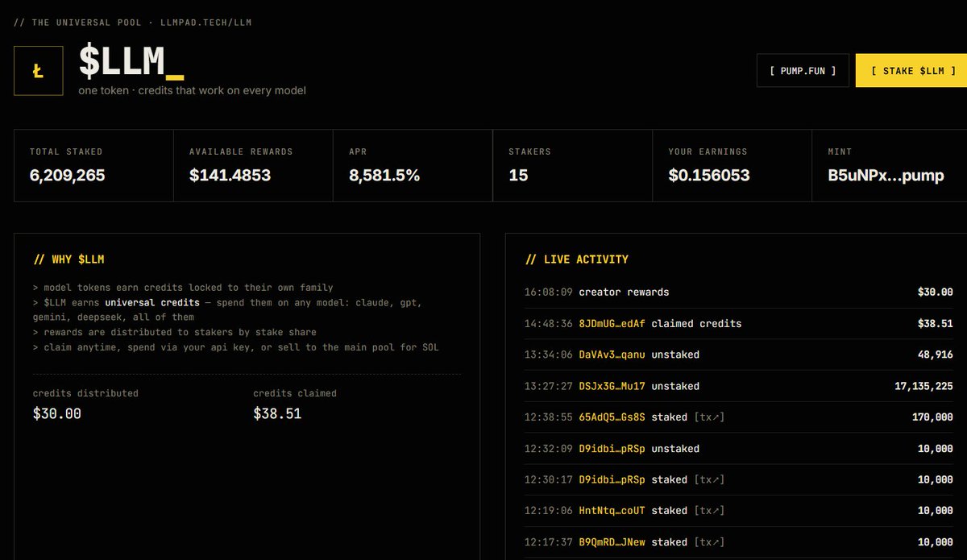The width and height of the screenshot is (967, 560).
Task: Click D9idbi…pRSp address in the 12:32:09 unstaked row
Action: (x=612, y=449)
